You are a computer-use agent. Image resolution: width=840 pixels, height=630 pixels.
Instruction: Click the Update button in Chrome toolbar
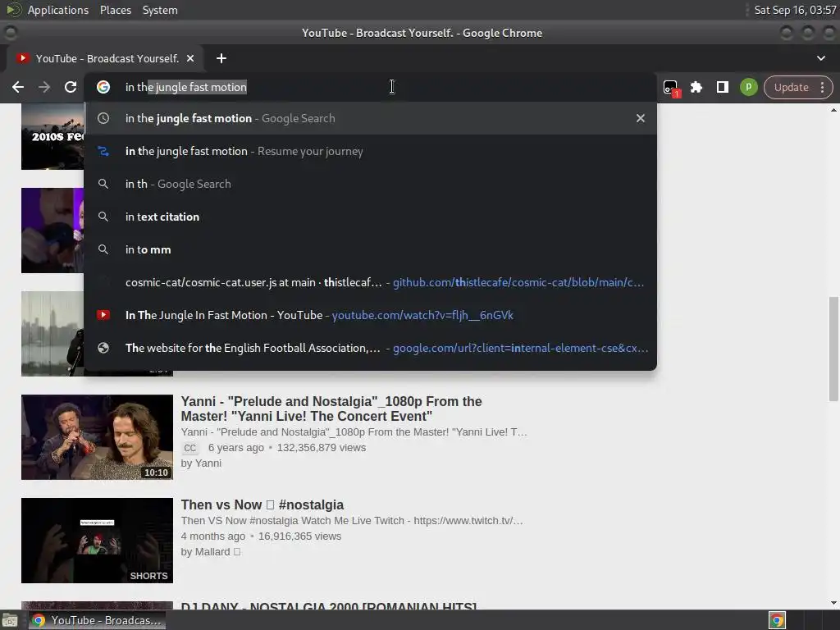[792, 87]
